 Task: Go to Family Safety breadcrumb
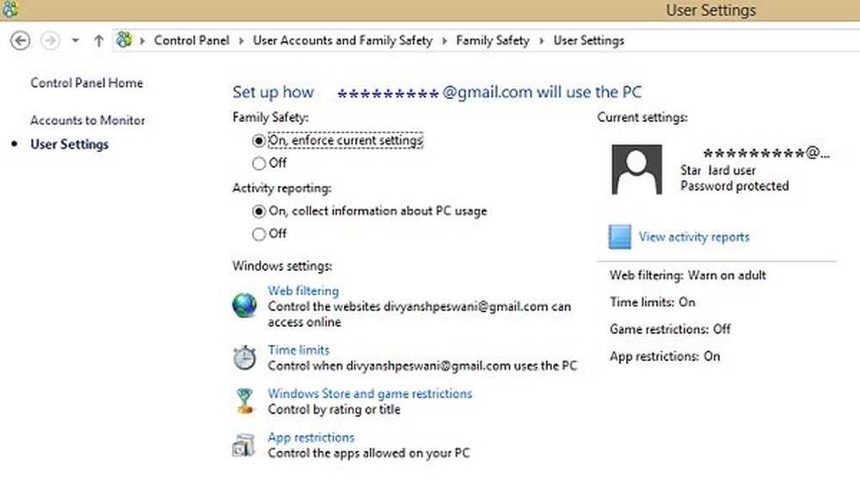coord(493,40)
